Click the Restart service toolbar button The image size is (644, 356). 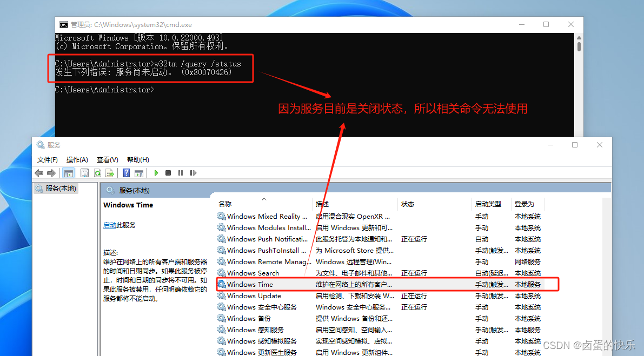(193, 173)
